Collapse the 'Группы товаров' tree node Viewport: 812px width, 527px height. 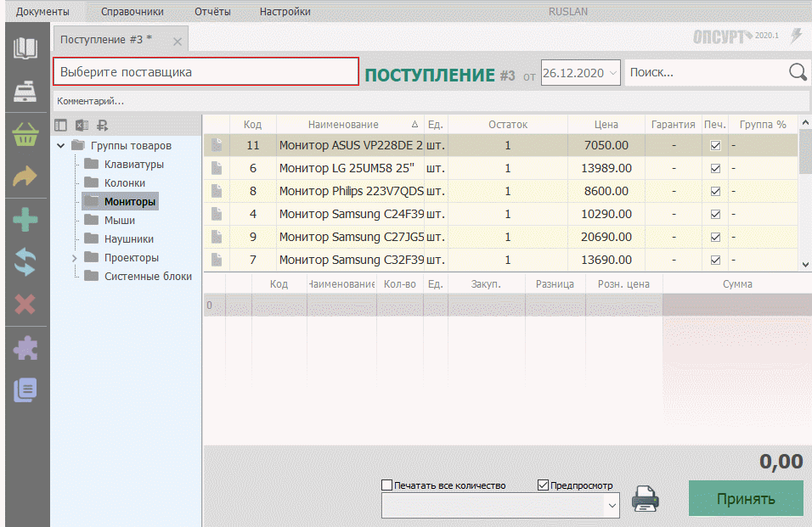[x=61, y=146]
